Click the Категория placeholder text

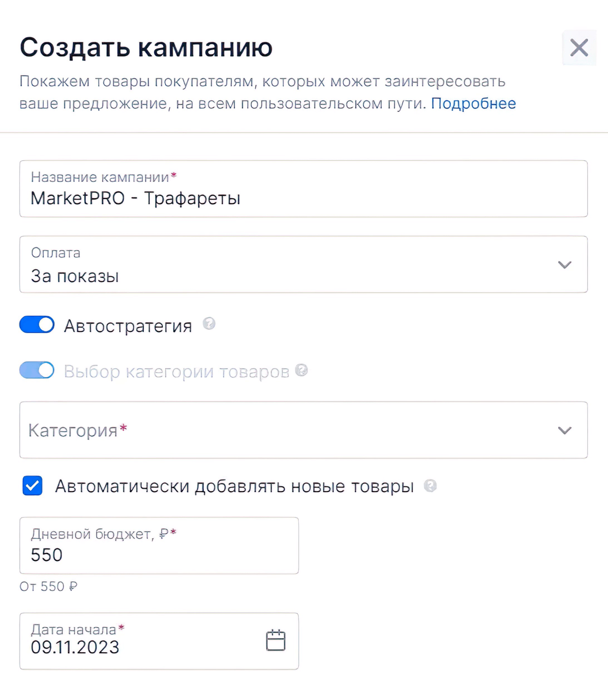click(73, 430)
